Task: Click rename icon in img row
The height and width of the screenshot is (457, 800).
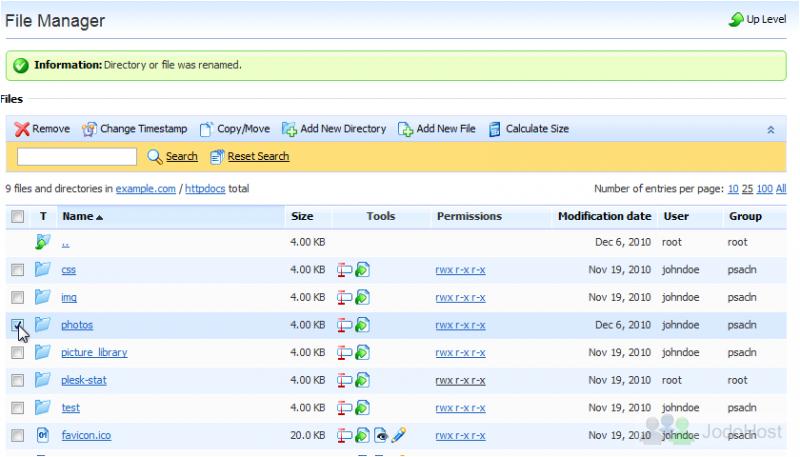Action: coord(344,297)
